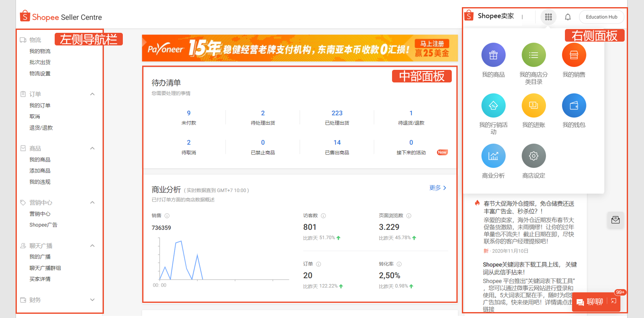Go home via Shopee Seller Centre logo

point(61,17)
